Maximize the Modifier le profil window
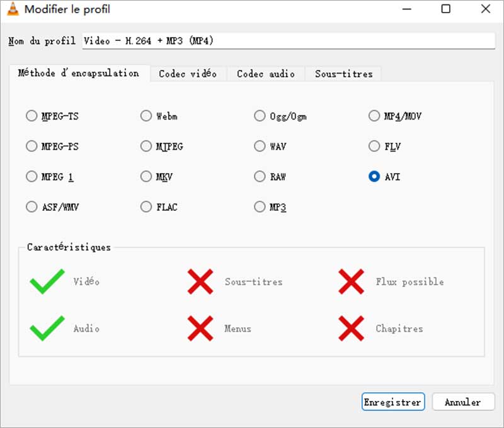The image size is (504, 428). (445, 9)
